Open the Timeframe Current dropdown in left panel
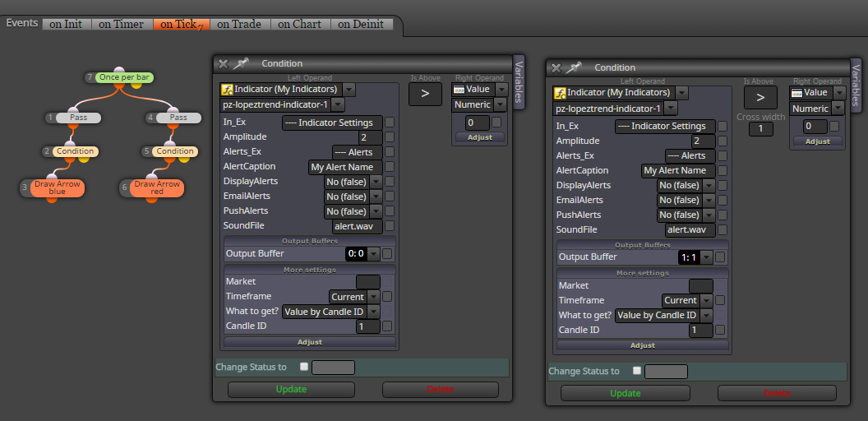 (374, 297)
